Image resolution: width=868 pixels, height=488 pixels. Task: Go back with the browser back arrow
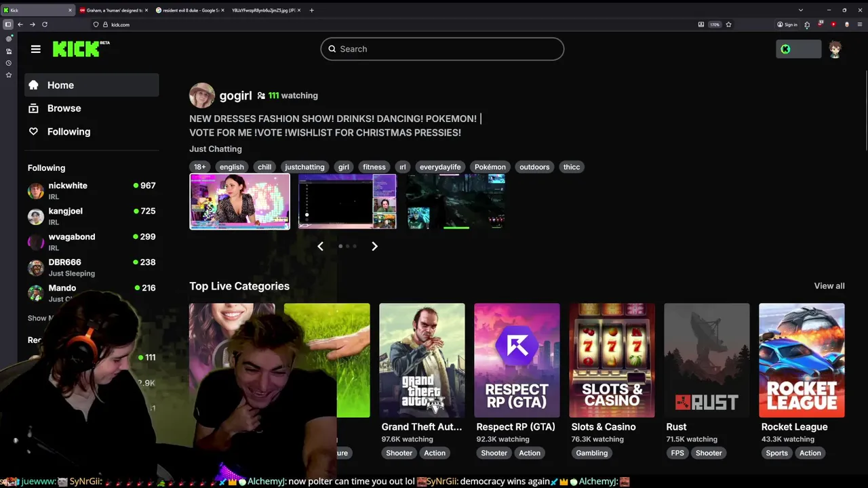pos(20,24)
